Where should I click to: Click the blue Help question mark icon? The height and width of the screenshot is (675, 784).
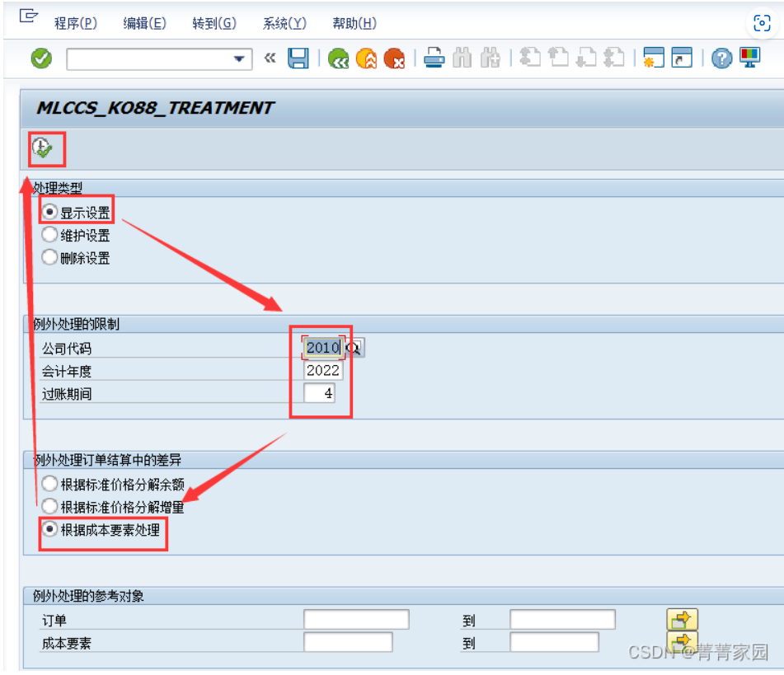(721, 59)
